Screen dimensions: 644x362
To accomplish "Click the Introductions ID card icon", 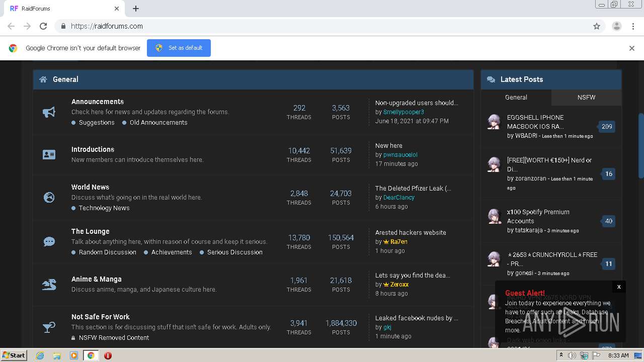I will 49,155.
